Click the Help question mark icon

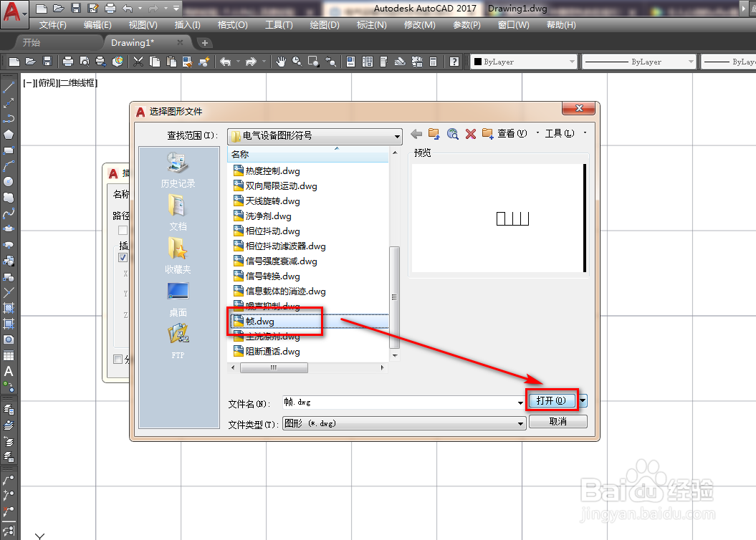click(x=454, y=62)
